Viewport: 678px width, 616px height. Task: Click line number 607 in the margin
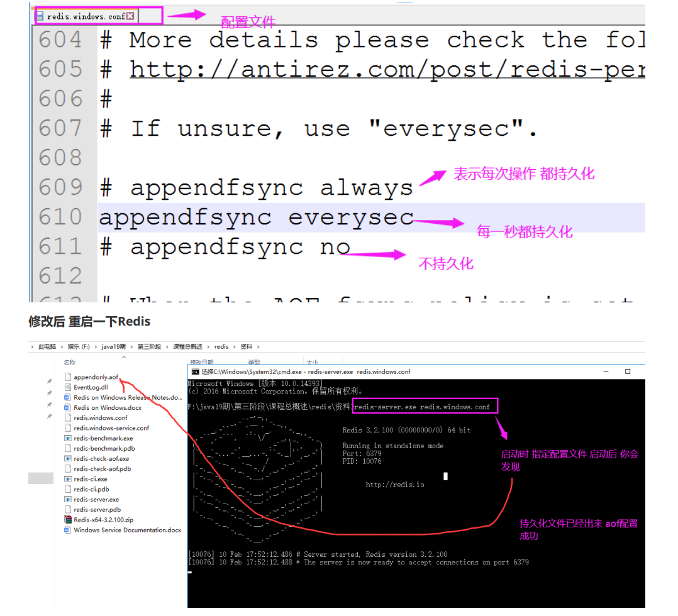[60, 128]
